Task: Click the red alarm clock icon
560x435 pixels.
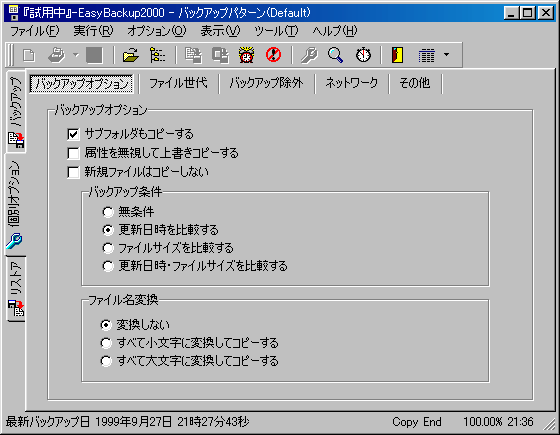Action: click(246, 55)
